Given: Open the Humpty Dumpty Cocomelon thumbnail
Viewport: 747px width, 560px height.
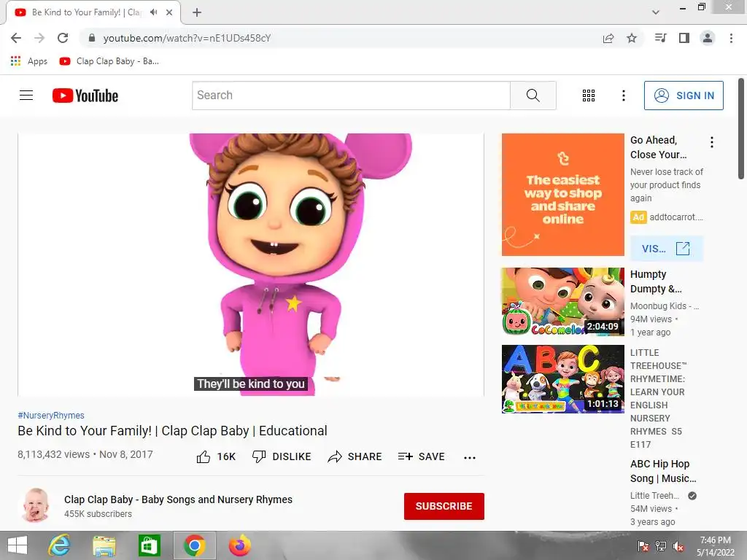Looking at the screenshot, I should click(x=563, y=302).
